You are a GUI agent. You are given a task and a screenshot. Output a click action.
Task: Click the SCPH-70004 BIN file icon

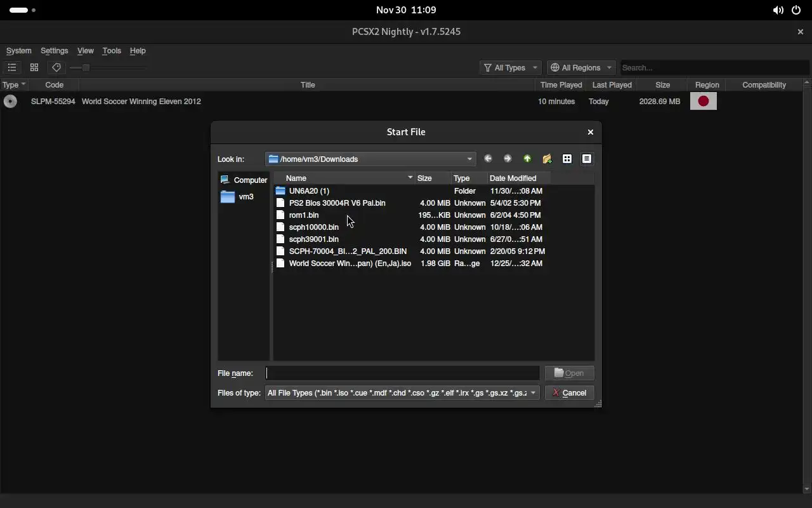[x=280, y=251]
